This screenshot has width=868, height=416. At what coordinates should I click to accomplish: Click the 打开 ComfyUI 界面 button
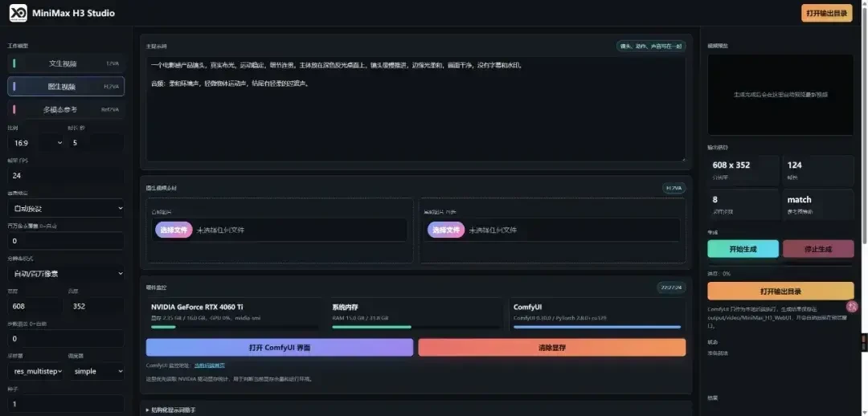(x=280, y=348)
